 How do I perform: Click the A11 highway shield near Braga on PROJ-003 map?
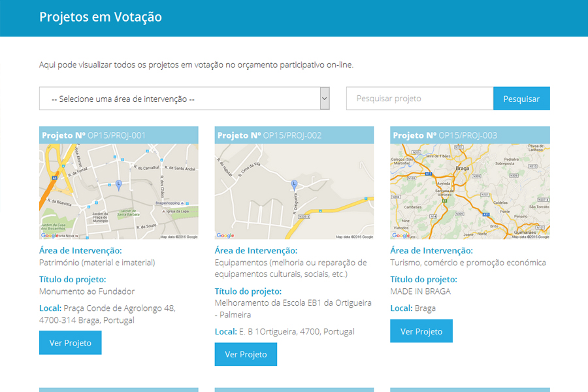click(x=428, y=174)
